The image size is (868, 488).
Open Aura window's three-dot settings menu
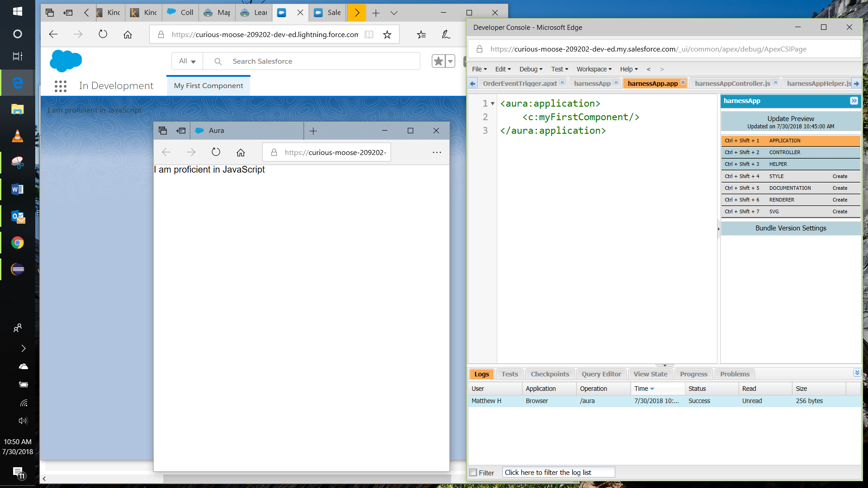[x=436, y=152]
